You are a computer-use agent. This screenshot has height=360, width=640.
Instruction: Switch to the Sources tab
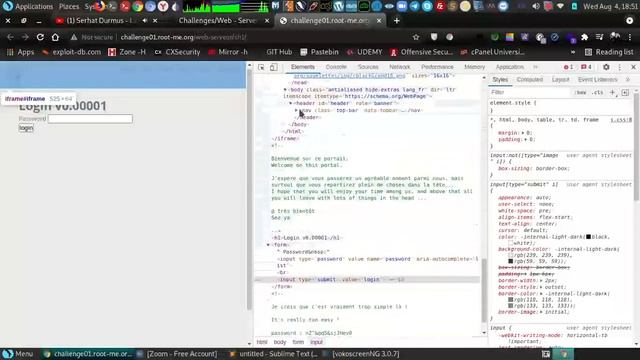368,67
